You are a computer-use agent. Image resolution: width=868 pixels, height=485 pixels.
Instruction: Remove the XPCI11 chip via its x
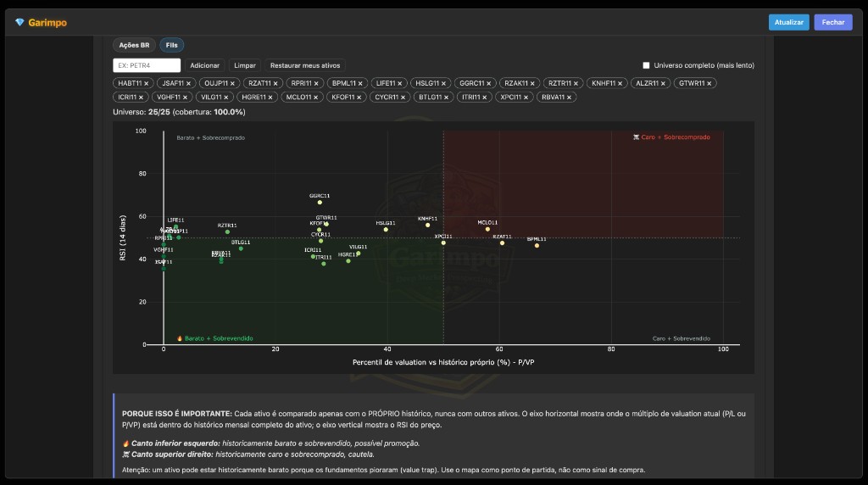(526, 98)
